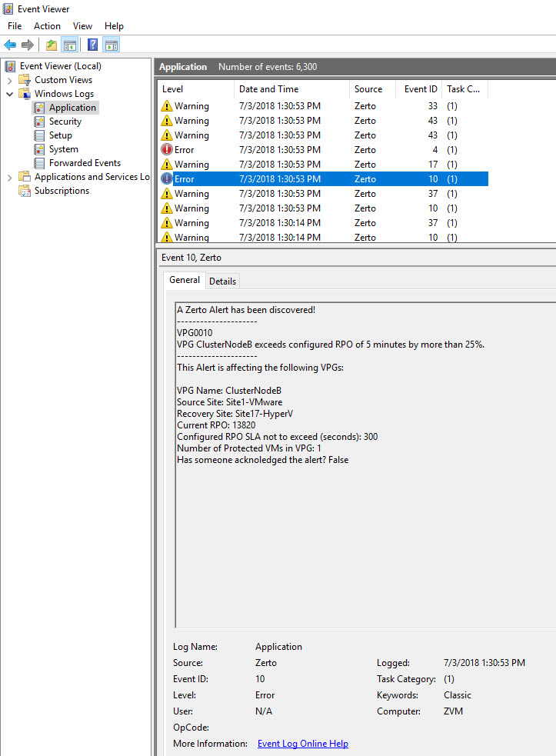The width and height of the screenshot is (556, 756).
Task: Click the System log icon
Action: click(x=39, y=149)
